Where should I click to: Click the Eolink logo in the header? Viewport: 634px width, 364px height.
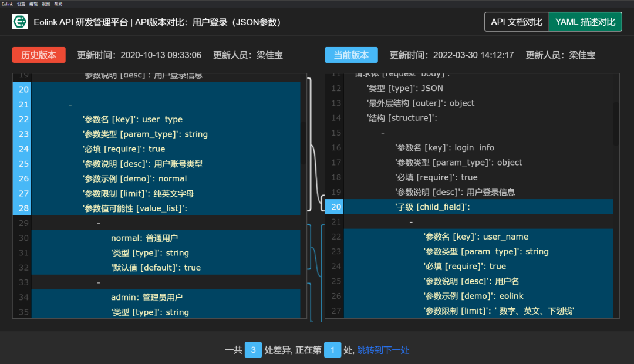20,22
